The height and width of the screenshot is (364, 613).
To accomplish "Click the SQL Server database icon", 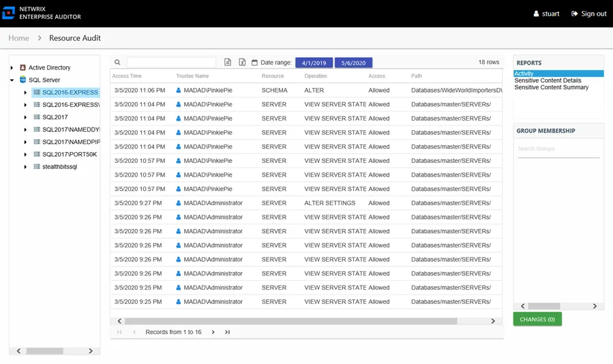I will 23,80.
